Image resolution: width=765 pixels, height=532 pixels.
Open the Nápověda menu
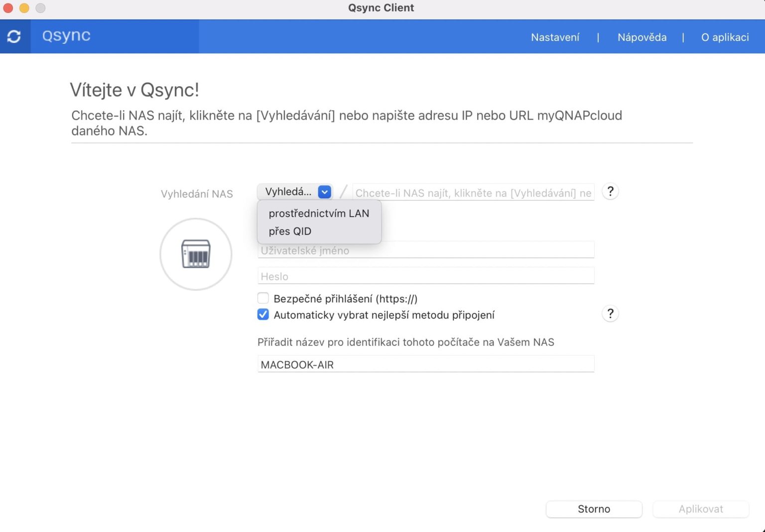tap(641, 37)
